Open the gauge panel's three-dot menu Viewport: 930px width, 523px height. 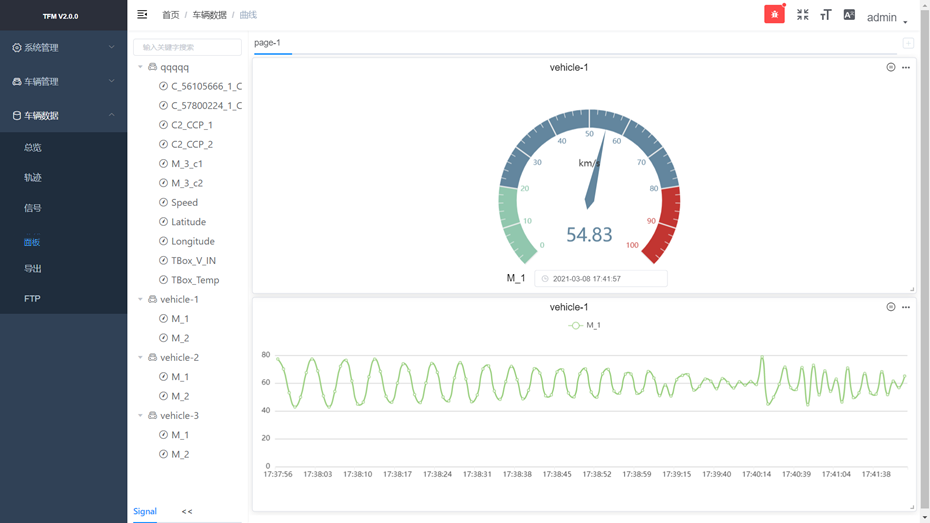906,68
